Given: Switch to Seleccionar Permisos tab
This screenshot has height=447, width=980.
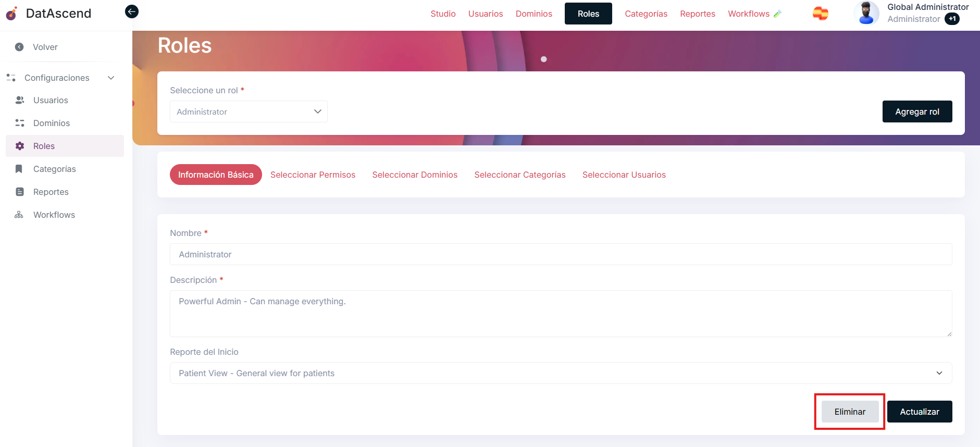Looking at the screenshot, I should [313, 175].
